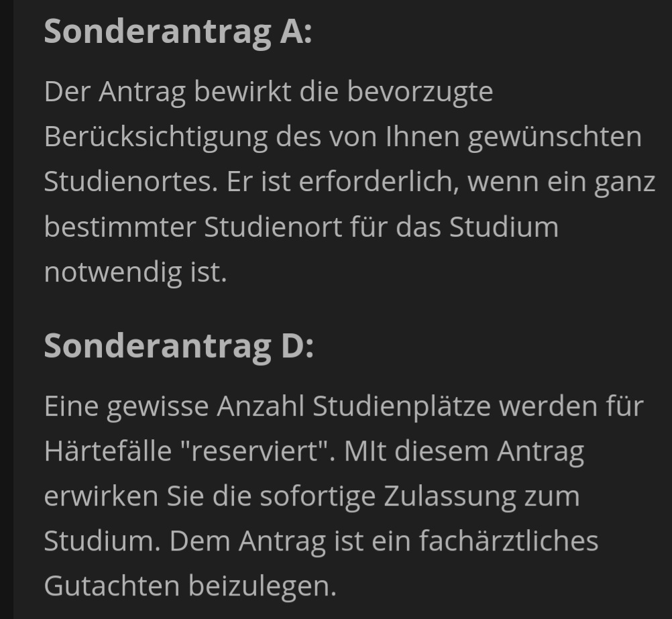Click the "Sonderantrag D:" heading
Image resolution: width=672 pixels, height=619 pixels.
(178, 346)
